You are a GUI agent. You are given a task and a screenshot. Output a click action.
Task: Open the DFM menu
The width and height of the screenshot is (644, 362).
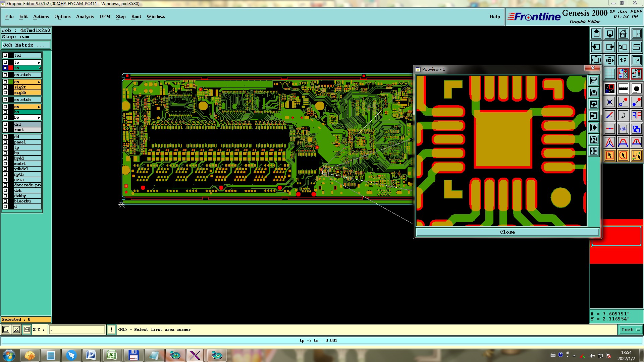(105, 16)
